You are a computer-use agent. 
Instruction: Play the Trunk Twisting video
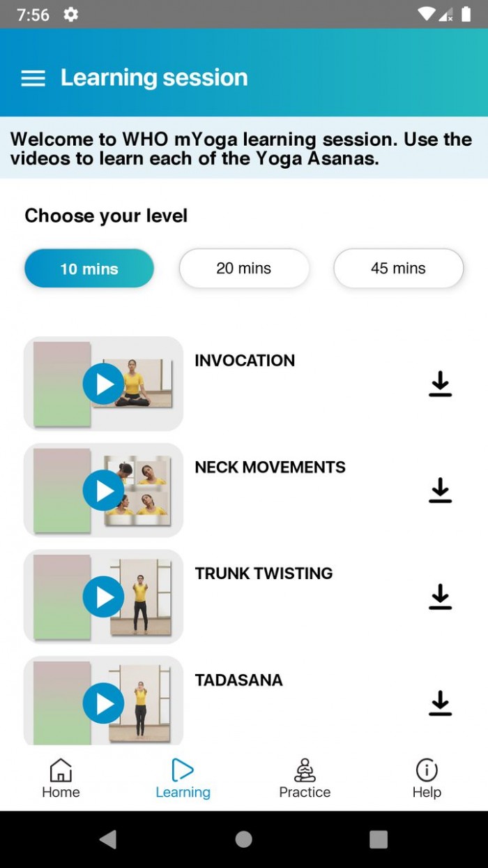tap(104, 597)
